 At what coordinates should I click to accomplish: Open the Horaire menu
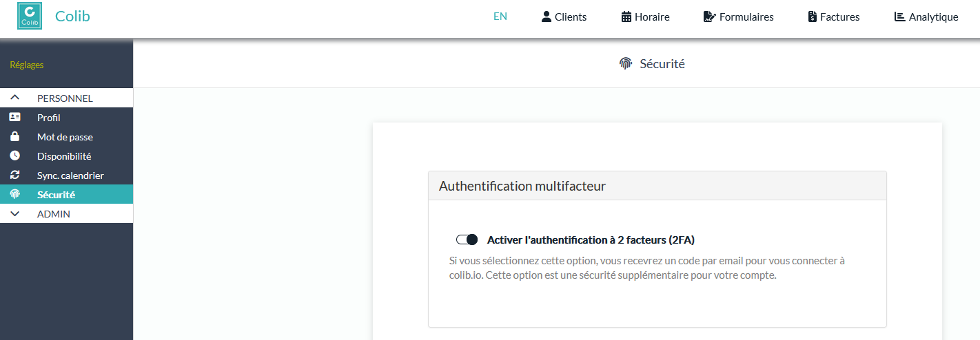coord(646,17)
